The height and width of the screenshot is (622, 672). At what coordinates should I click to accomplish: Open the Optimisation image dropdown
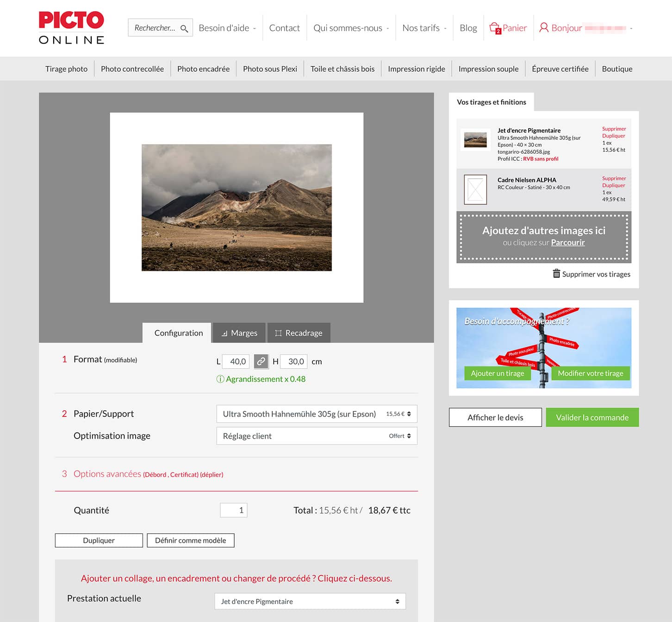click(x=317, y=436)
